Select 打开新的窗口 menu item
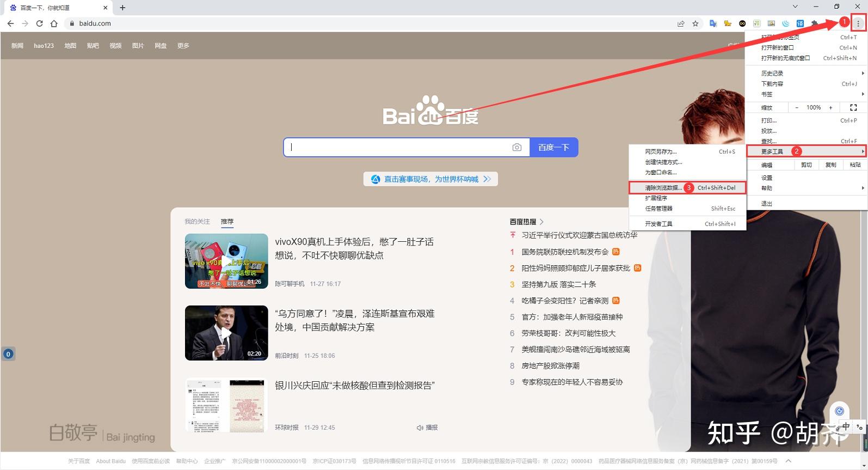The image size is (868, 470). pos(807,47)
